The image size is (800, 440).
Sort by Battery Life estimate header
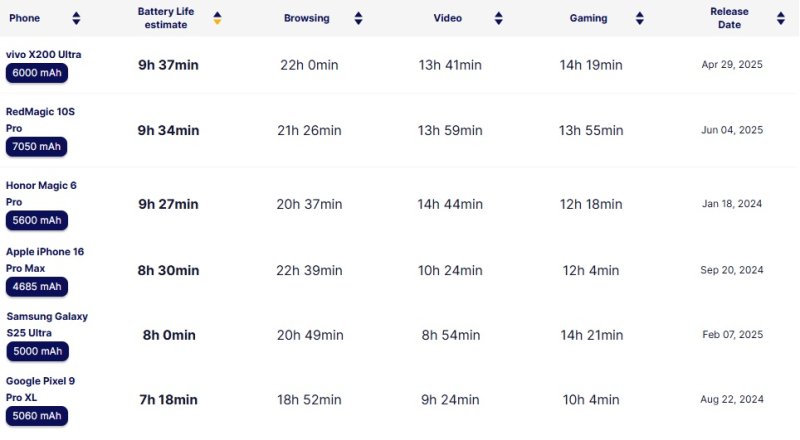166,18
